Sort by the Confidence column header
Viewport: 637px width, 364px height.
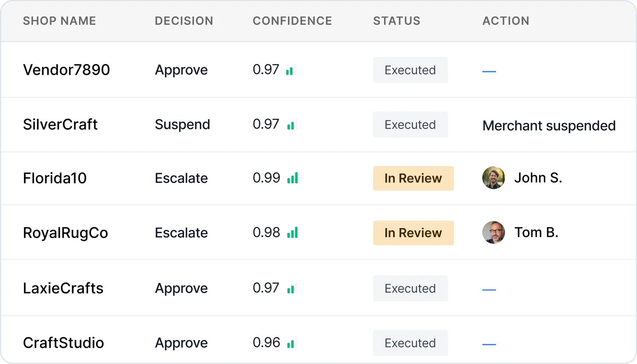pyautogui.click(x=292, y=21)
